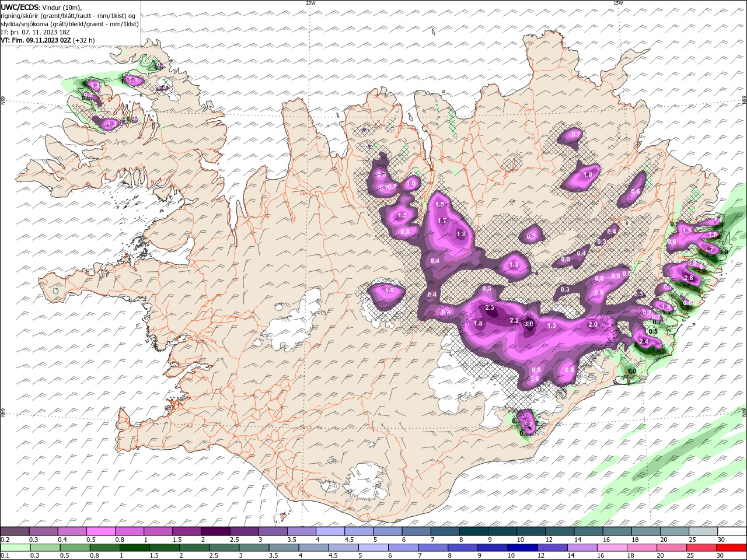Click the '2.3' snowfall value on the map
The height and width of the screenshot is (560, 747).
tap(490, 307)
